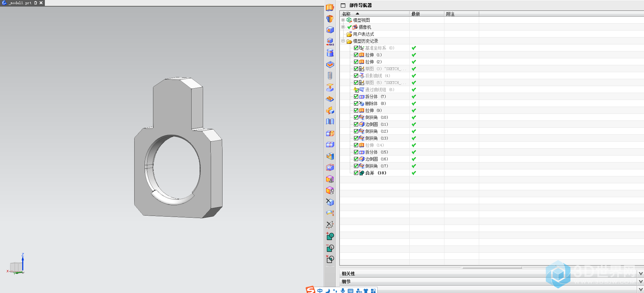Image resolution: width=644 pixels, height=293 pixels.
Task: Select the 倒斜角 (13) feature row
Action: point(373,138)
